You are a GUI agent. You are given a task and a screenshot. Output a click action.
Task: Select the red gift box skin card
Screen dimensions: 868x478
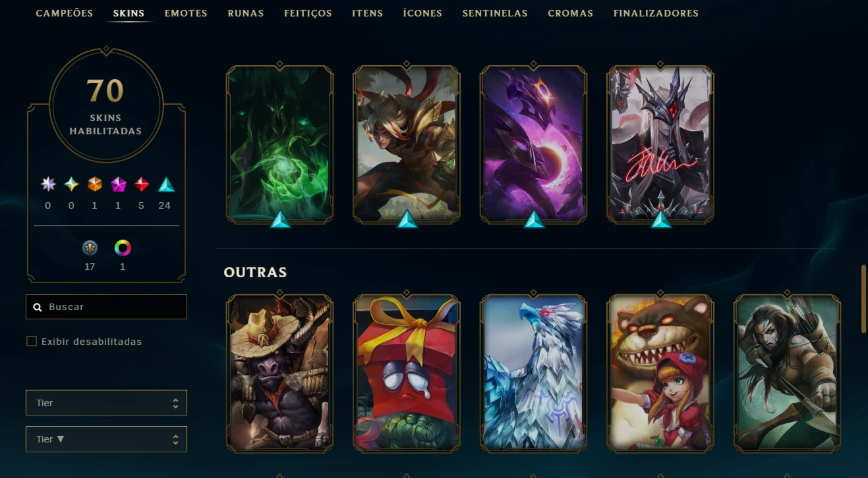[407, 373]
